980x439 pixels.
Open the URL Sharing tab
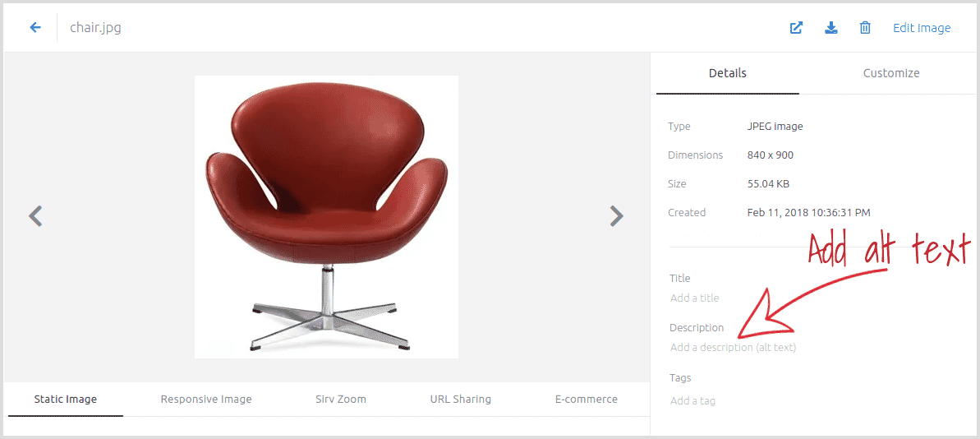tap(461, 399)
